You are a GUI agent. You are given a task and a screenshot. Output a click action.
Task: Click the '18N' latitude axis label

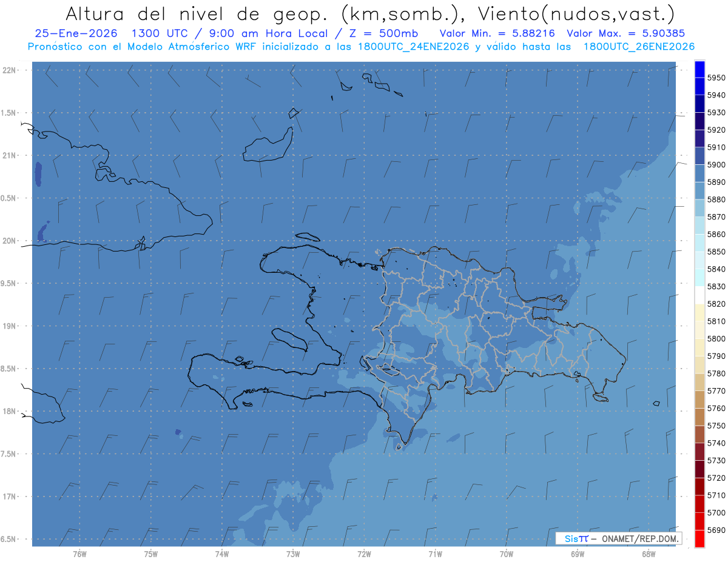pos(10,412)
